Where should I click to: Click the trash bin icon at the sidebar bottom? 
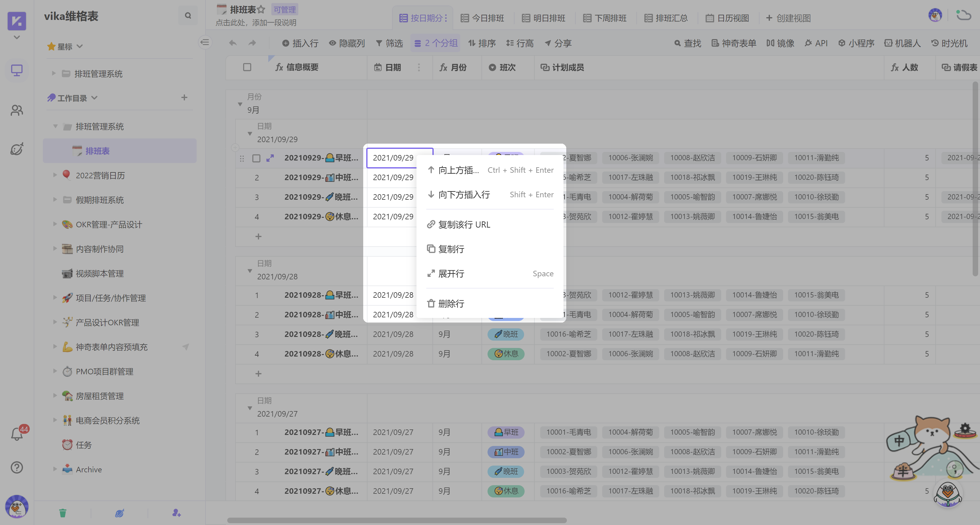[x=63, y=513]
